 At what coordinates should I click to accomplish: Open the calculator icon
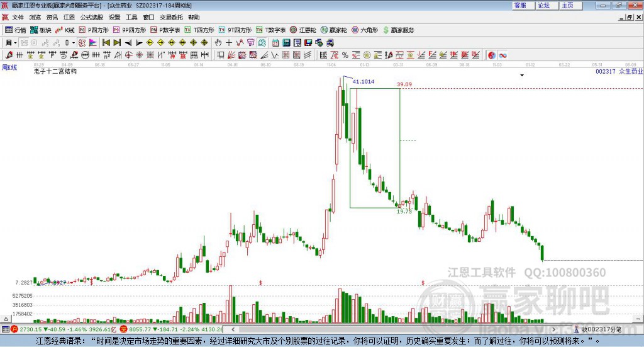click(x=286, y=43)
